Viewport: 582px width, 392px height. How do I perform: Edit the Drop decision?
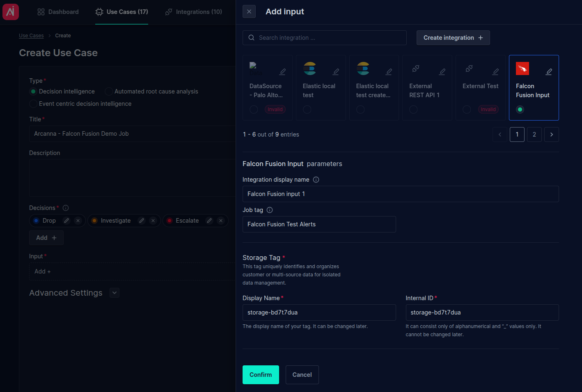[x=66, y=221]
